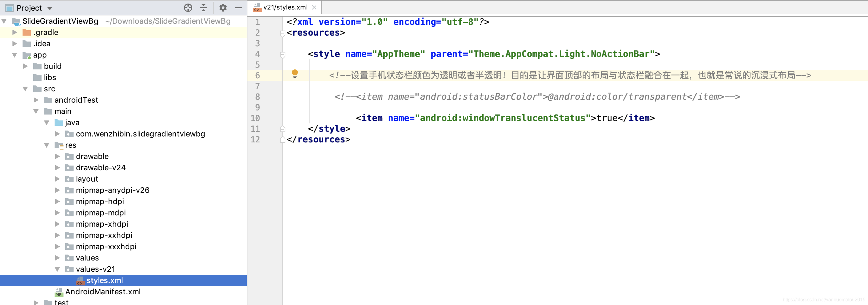Click the collapse all icon in Project panel
868x305 pixels.
click(x=204, y=8)
